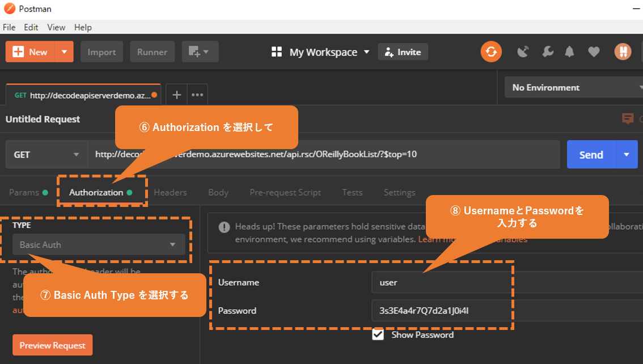The width and height of the screenshot is (643, 364).
Task: Click the Import button
Action: pyautogui.click(x=101, y=52)
